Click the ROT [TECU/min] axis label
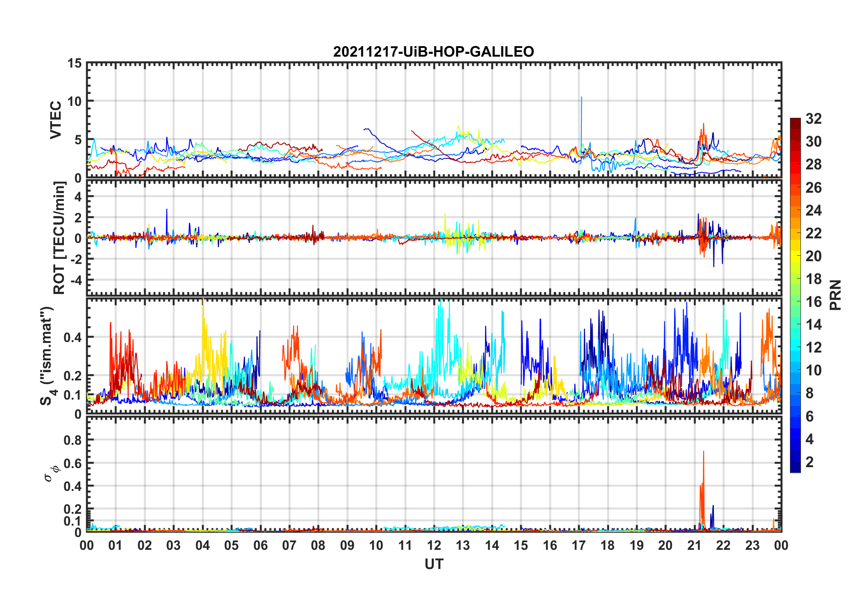Image resolution: width=868 pixels, height=590 pixels. (59, 238)
